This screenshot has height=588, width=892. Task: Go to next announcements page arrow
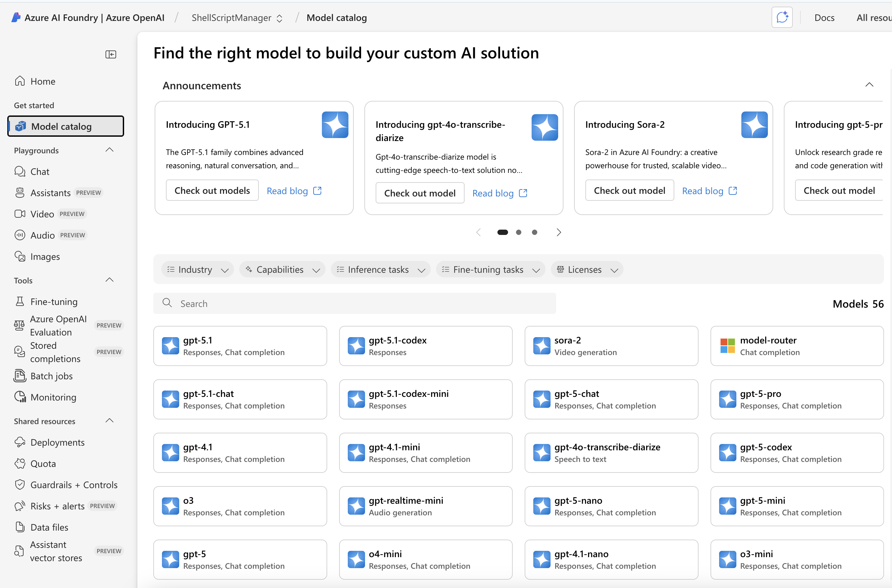tap(559, 233)
